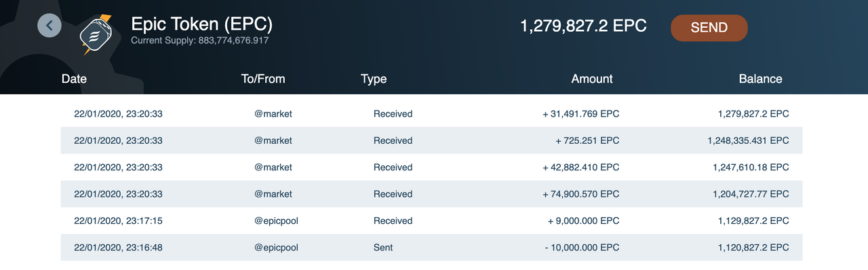
Task: Select the - 10,000.000 EPC sent amount
Action: click(582, 248)
